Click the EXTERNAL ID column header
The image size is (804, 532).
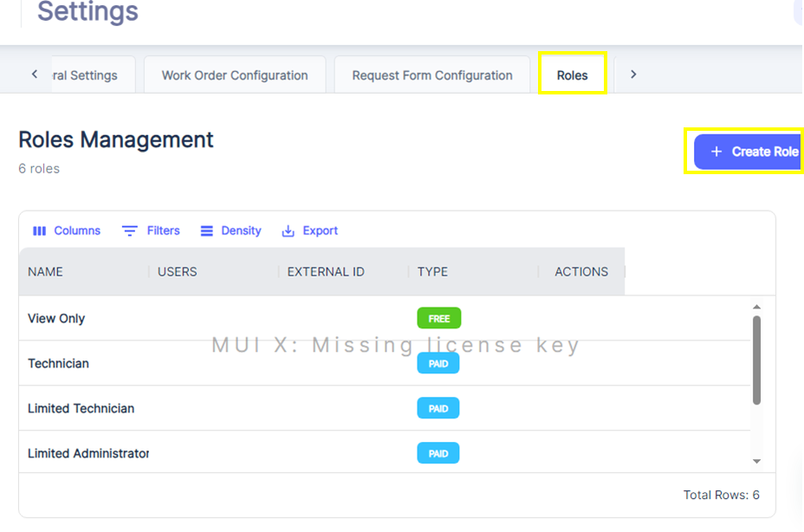tap(326, 272)
